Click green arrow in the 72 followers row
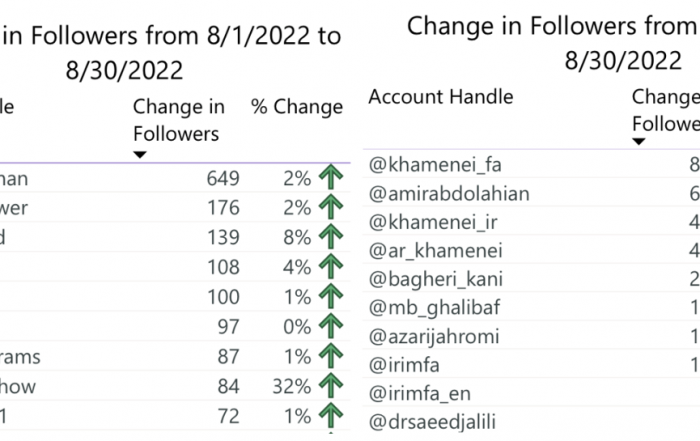The width and height of the screenshot is (700, 441). (331, 416)
